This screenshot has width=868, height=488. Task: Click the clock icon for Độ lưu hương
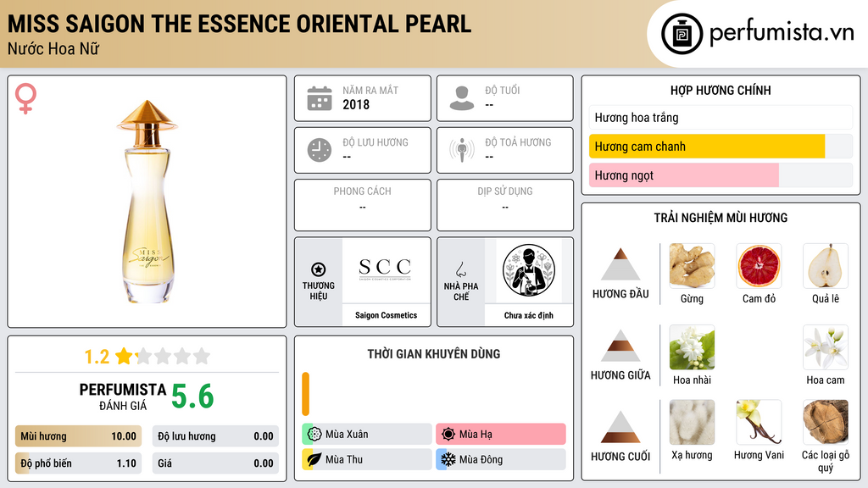pos(320,150)
